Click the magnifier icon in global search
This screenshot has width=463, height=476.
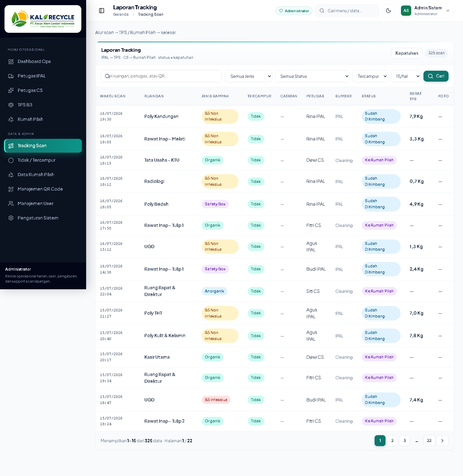(322, 11)
